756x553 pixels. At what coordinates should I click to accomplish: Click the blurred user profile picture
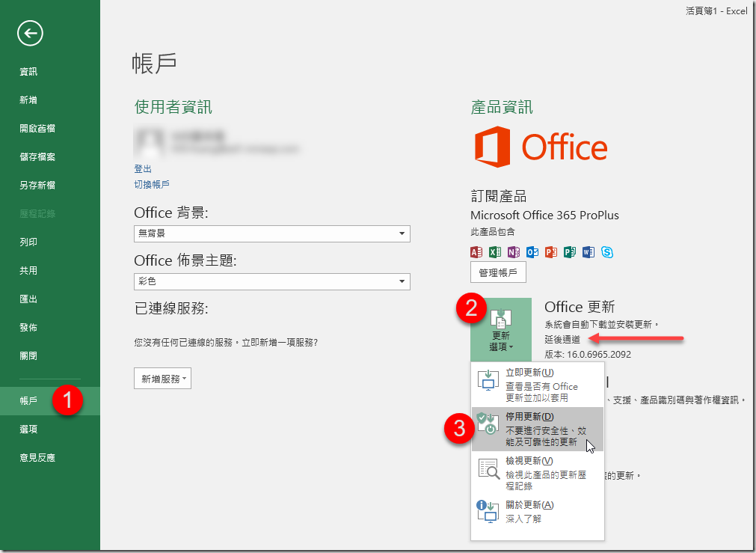tap(150, 141)
